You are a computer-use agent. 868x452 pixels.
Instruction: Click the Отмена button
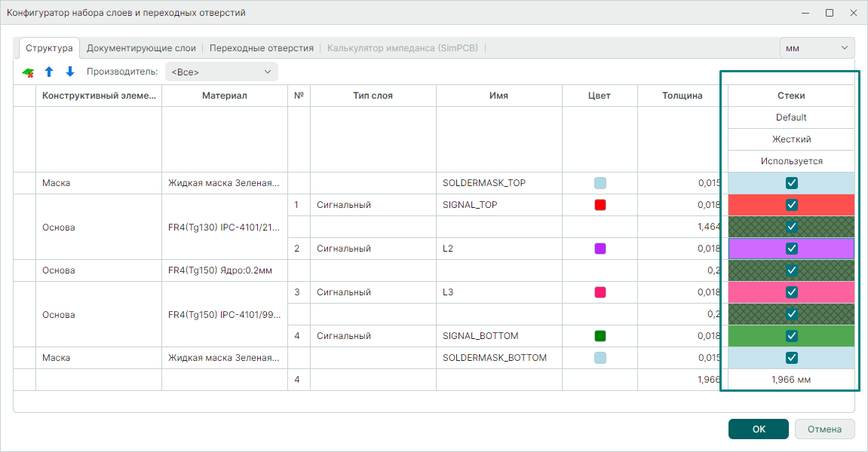click(824, 429)
